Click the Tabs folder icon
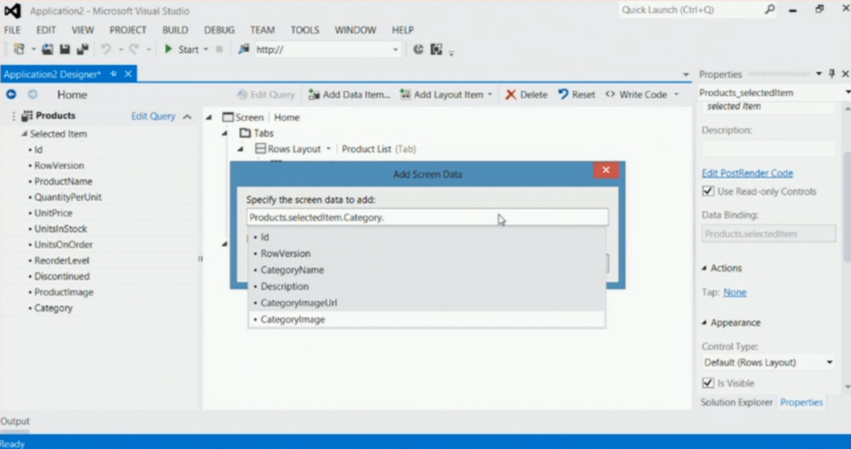This screenshot has height=449, width=851. click(245, 133)
